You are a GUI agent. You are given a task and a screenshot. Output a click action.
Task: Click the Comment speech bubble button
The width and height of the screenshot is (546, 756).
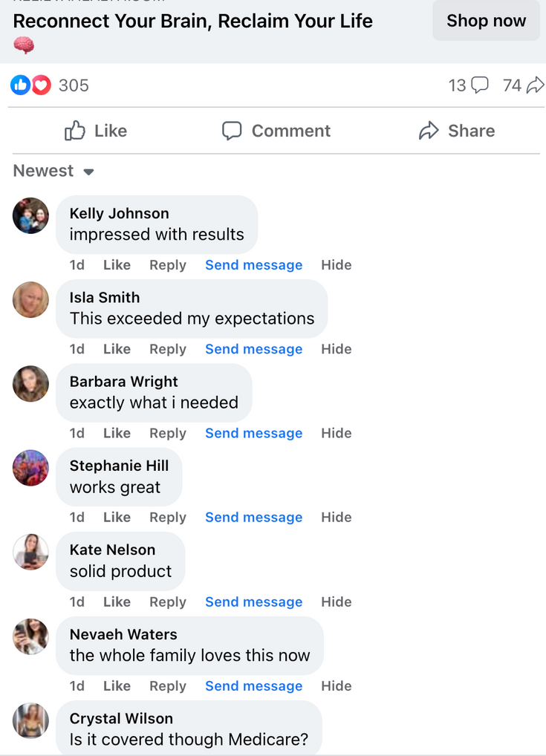click(x=276, y=131)
